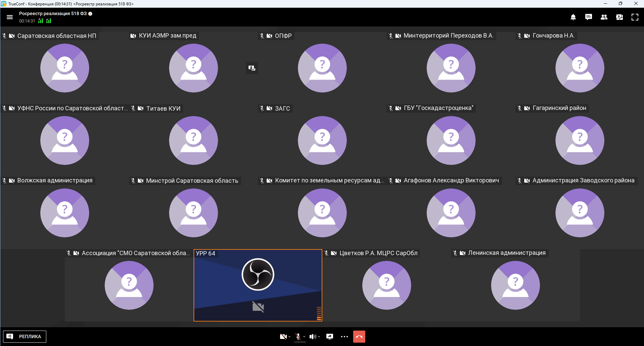Unmute the microphone in the bottom toolbar

(x=298, y=337)
